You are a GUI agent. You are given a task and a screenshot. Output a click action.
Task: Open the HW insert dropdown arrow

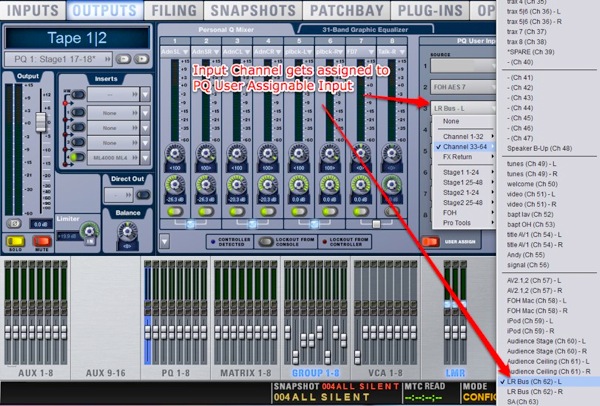145,94
